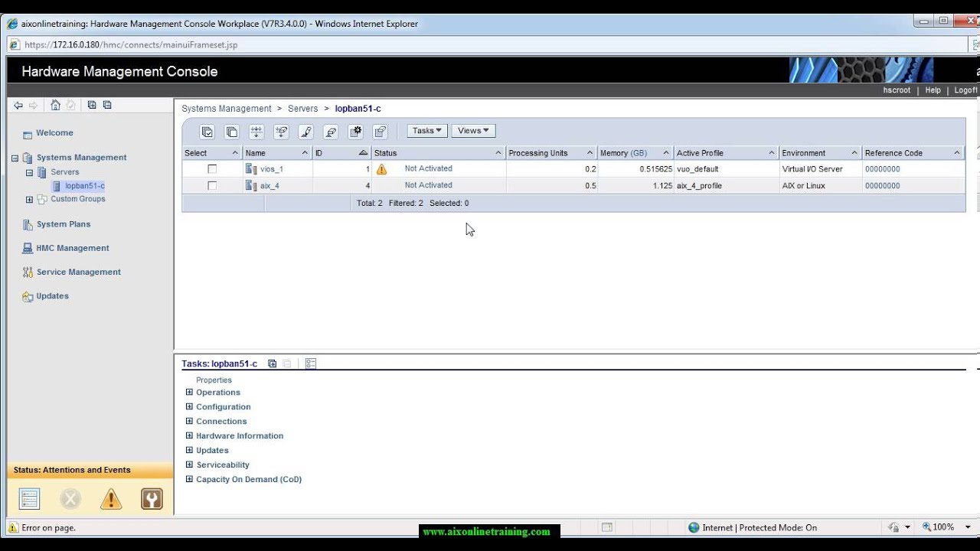
Task: Click the status overview list icon
Action: (29, 499)
